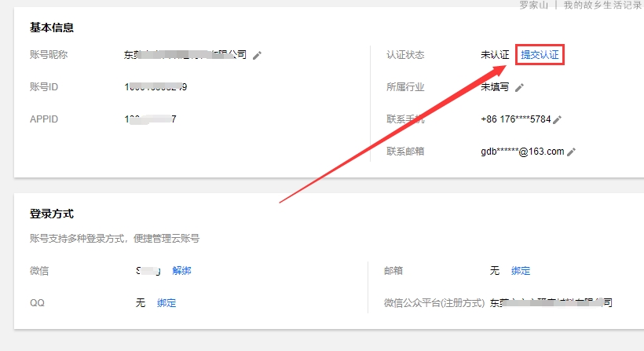Bind an email login via 邮箱 绑定 link
This screenshot has height=351, width=644.
521,271
